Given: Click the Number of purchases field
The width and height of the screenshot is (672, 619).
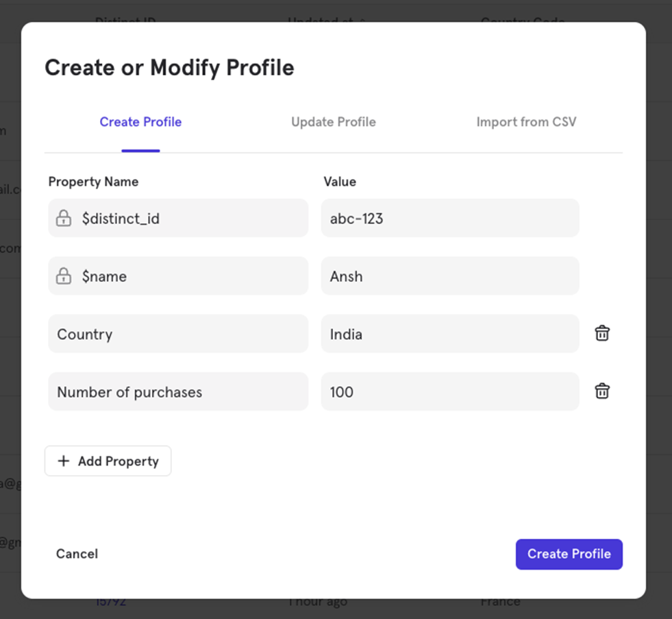Looking at the screenshot, I should coord(177,391).
